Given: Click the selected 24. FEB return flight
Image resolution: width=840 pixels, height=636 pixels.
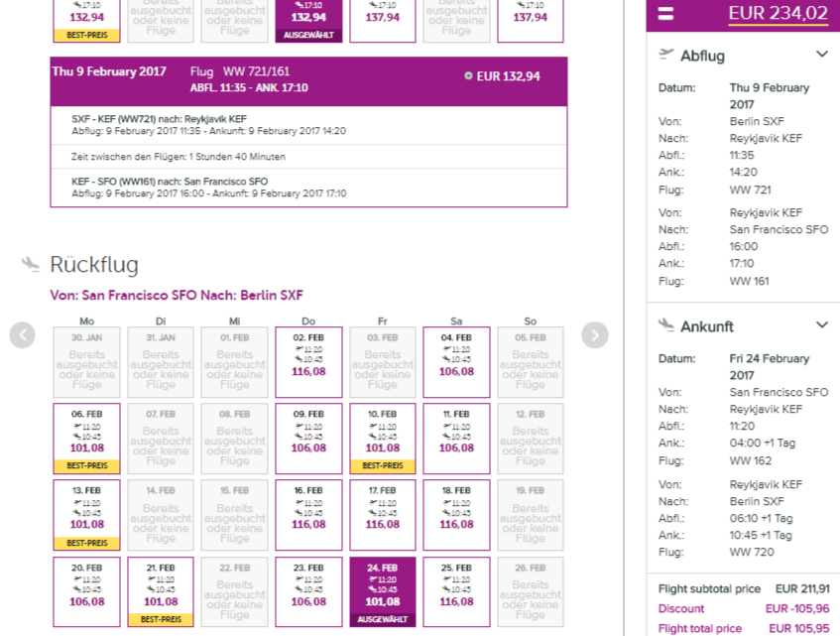Looking at the screenshot, I should 383,591.
